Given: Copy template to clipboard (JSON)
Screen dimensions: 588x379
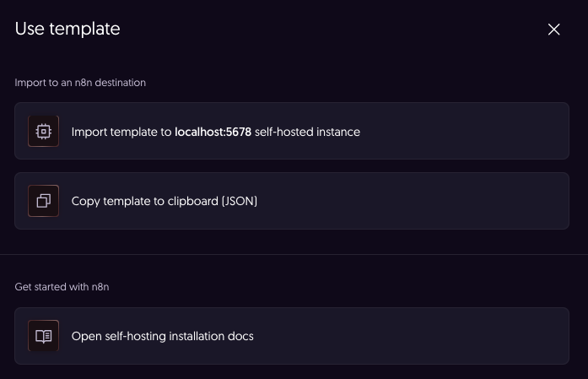Looking at the screenshot, I should coord(292,201).
